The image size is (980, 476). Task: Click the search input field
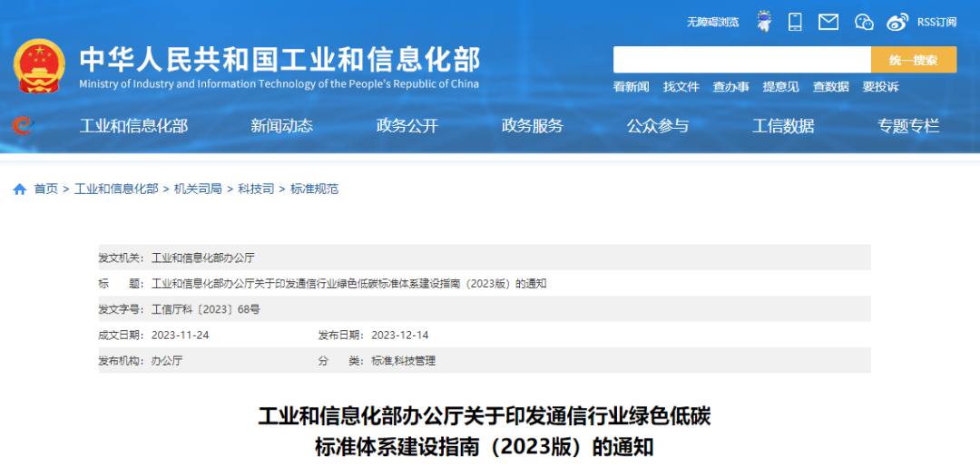741,60
